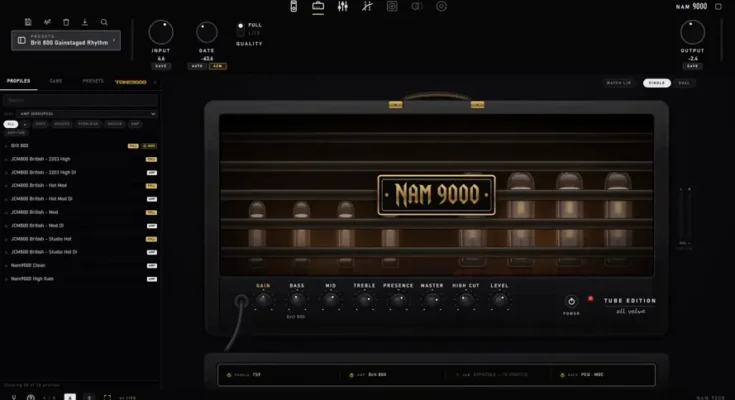Save the input level setting
Screen dimensions: 735x400
tap(161, 66)
